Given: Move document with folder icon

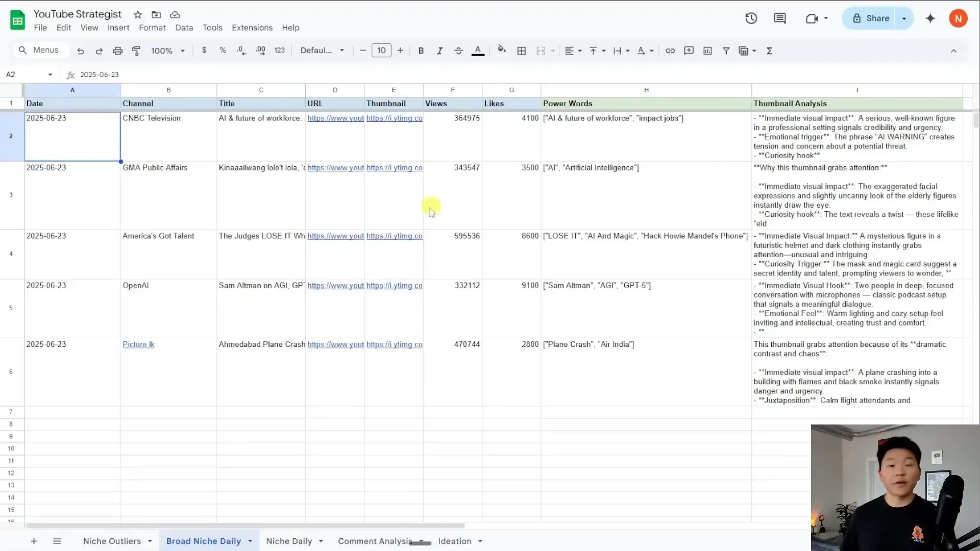Looking at the screenshot, I should (x=156, y=15).
